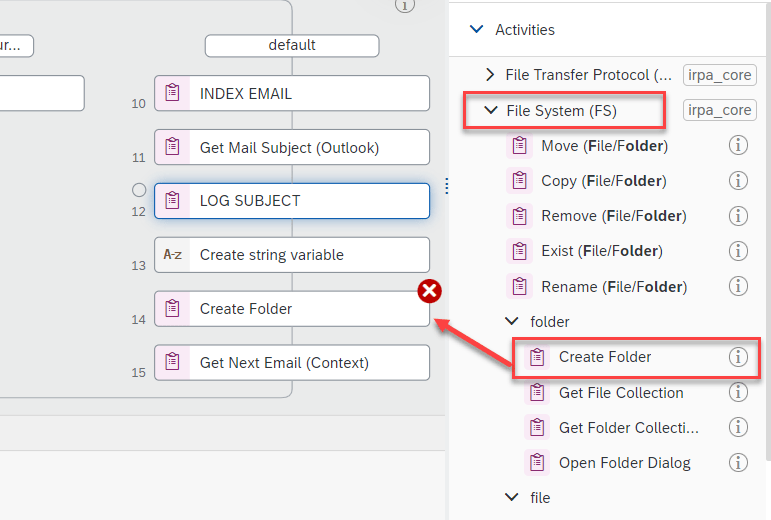Click info icon beside Copy (File/Folder)
Screen dimensions: 771x520
738,181
